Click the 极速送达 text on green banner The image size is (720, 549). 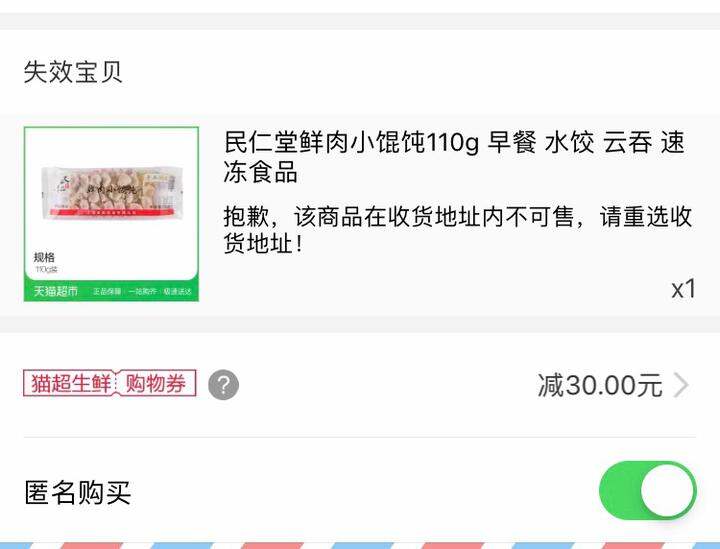pos(178,291)
